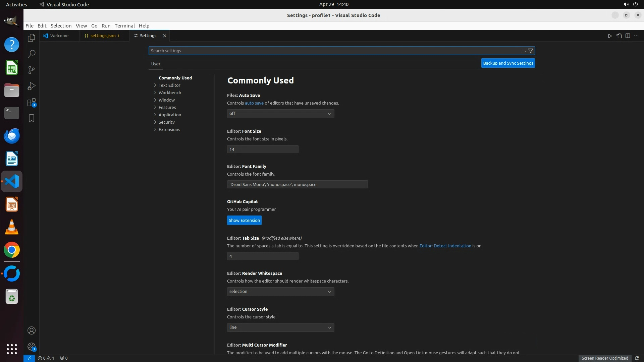644x362 pixels.
Task: Open the Terminal menu
Action: 124,26
